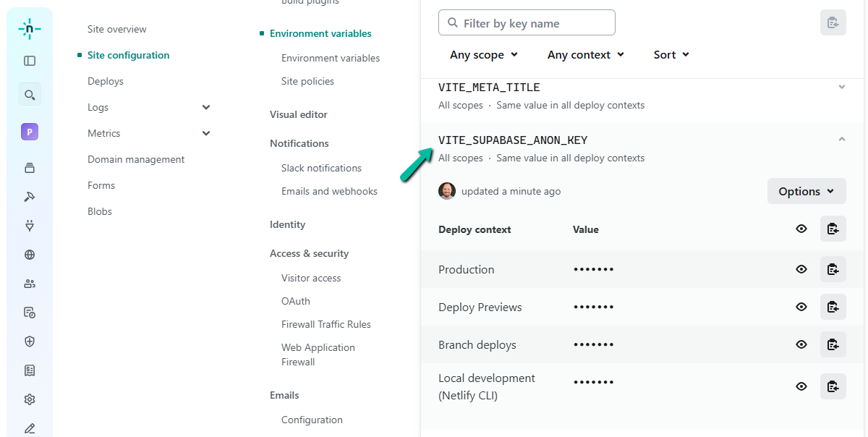Open the global search tool
The image size is (868, 437).
pyautogui.click(x=29, y=94)
